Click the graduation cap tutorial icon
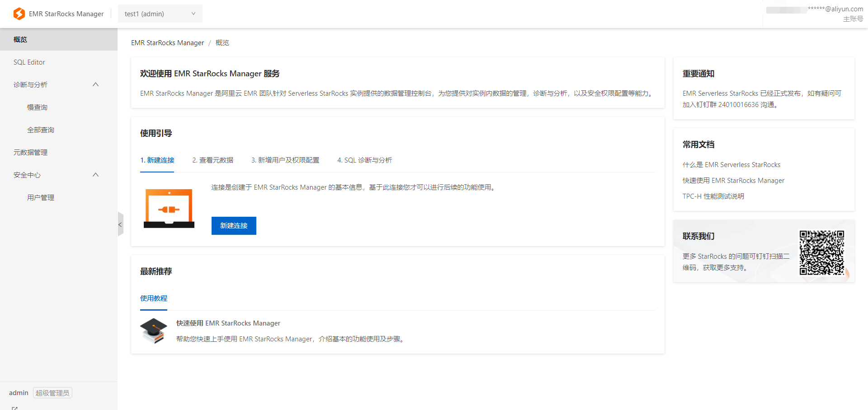This screenshot has height=410, width=868. tap(154, 331)
